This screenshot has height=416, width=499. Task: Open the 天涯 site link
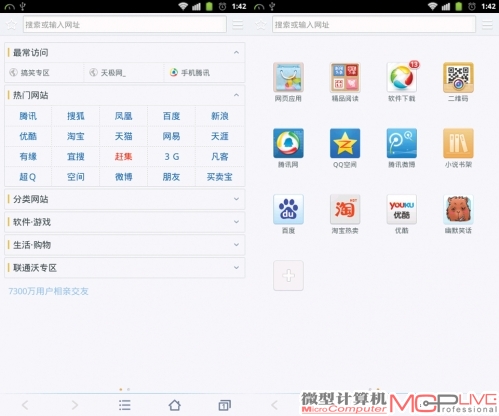coord(220,136)
